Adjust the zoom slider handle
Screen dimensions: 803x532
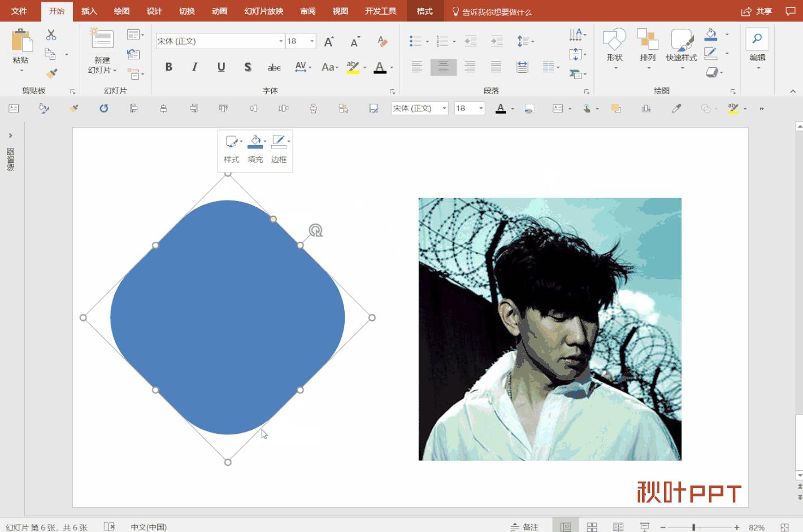click(693, 527)
